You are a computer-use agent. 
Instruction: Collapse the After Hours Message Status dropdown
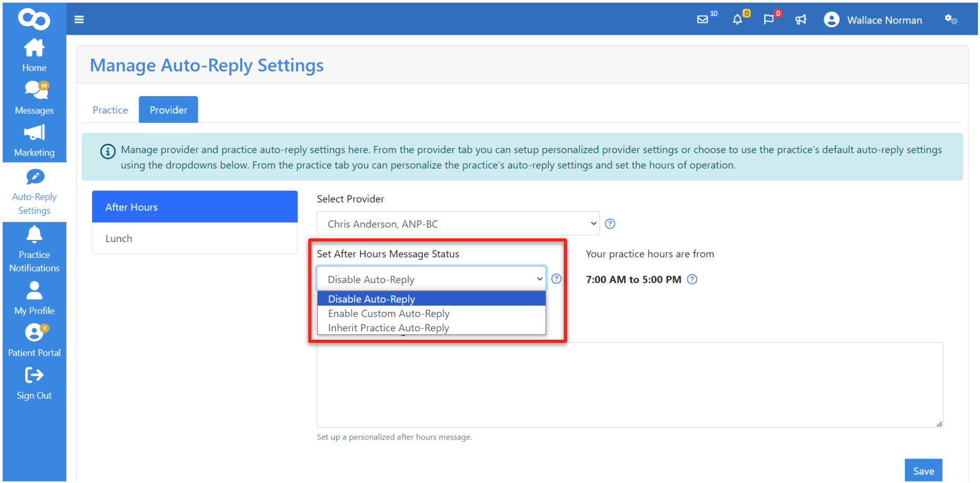click(x=431, y=279)
